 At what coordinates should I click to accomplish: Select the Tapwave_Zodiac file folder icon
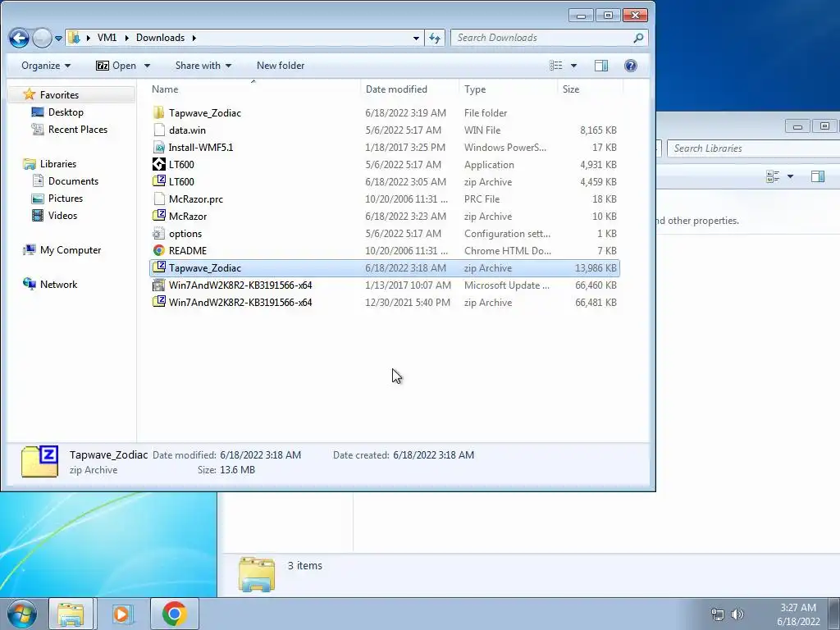click(158, 113)
